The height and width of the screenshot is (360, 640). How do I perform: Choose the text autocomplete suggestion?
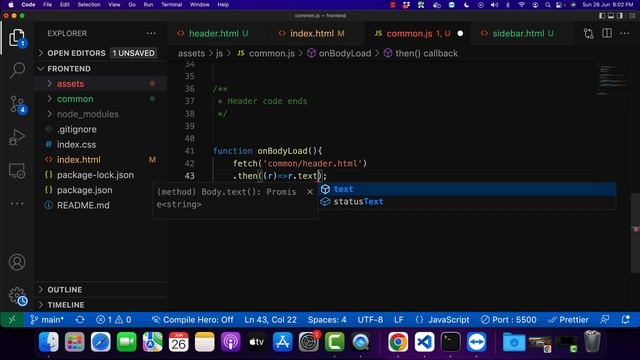(467, 189)
